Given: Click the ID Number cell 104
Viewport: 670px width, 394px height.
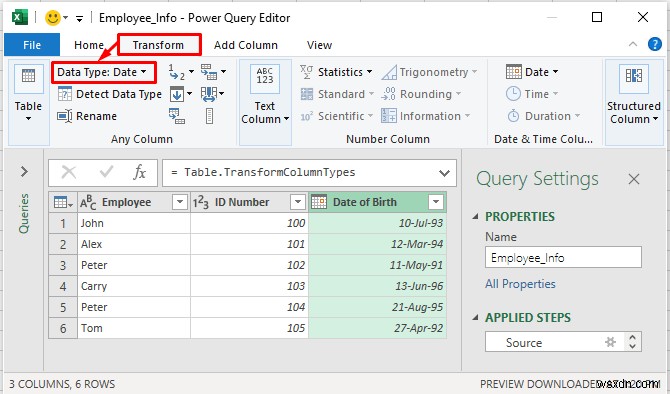Looking at the screenshot, I should click(x=249, y=307).
